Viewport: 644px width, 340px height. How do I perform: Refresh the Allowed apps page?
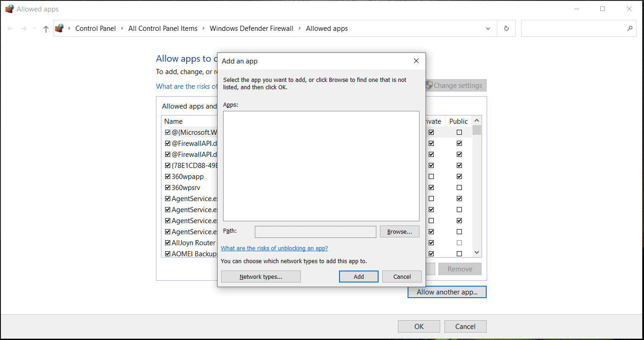point(506,29)
